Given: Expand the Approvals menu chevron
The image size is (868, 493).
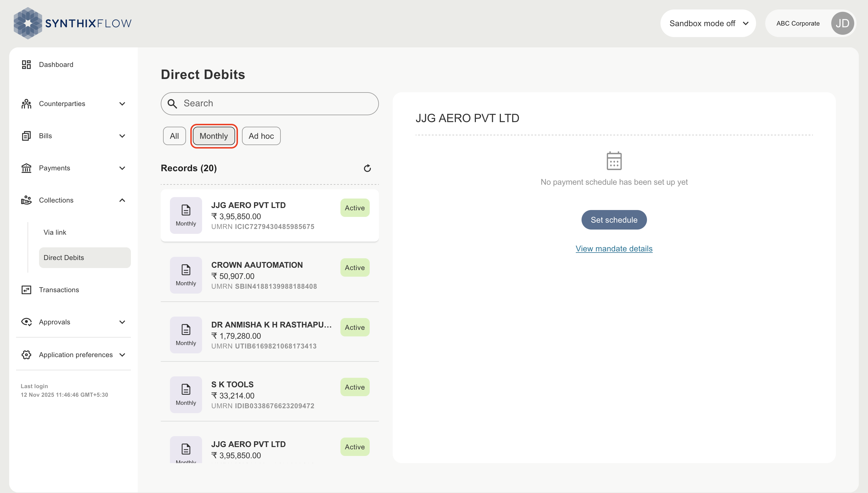Looking at the screenshot, I should point(123,322).
